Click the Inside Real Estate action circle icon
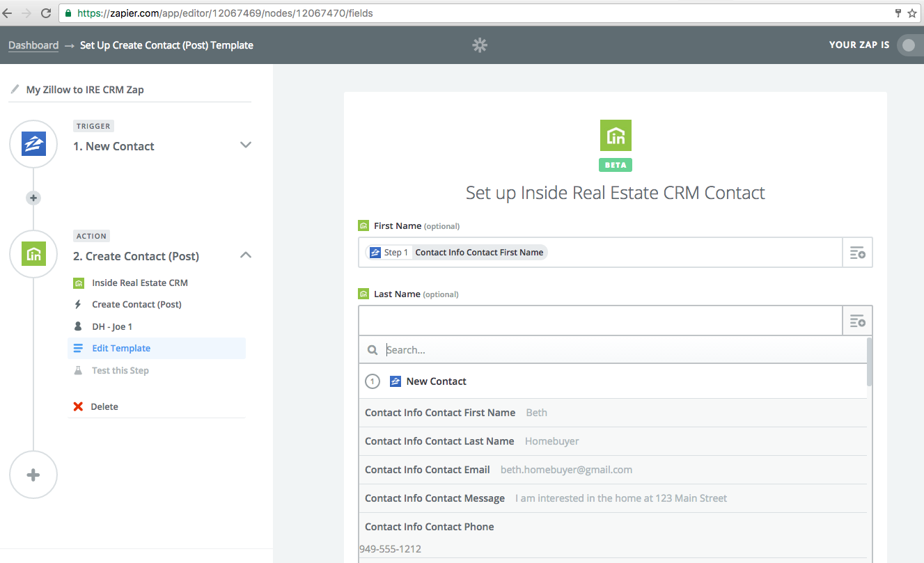 33,254
